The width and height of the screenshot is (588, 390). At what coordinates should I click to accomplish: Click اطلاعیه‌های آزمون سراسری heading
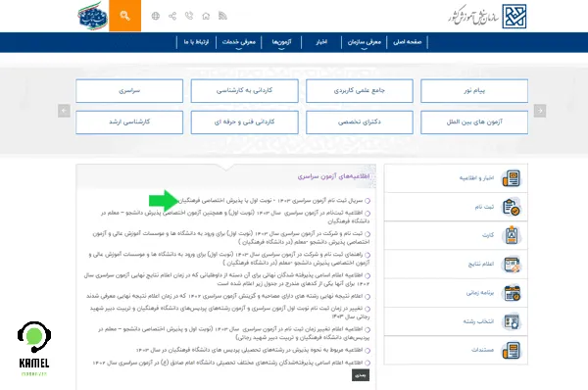[333, 176]
